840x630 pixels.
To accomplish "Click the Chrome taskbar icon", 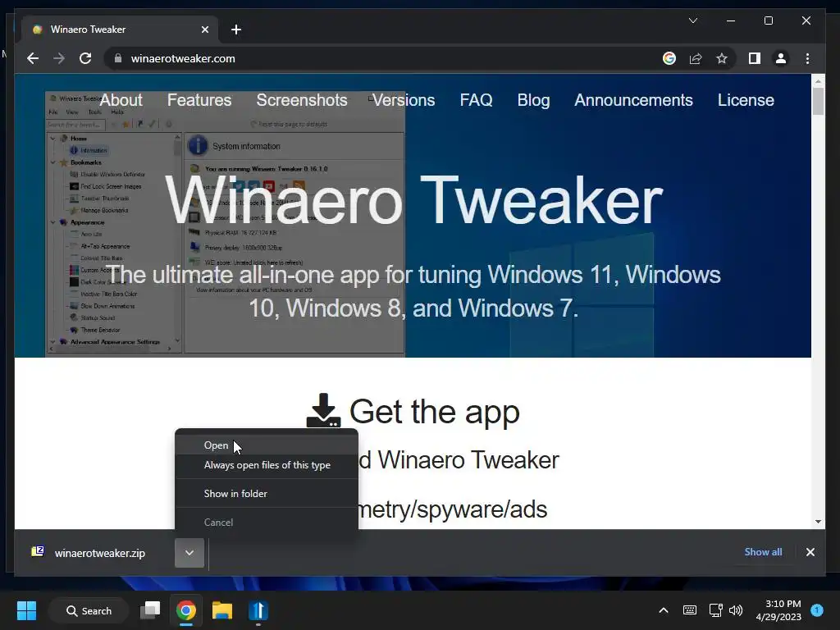I will 186,610.
